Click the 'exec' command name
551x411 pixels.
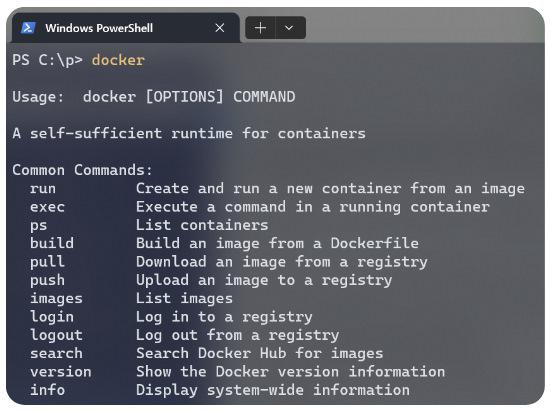[47, 207]
